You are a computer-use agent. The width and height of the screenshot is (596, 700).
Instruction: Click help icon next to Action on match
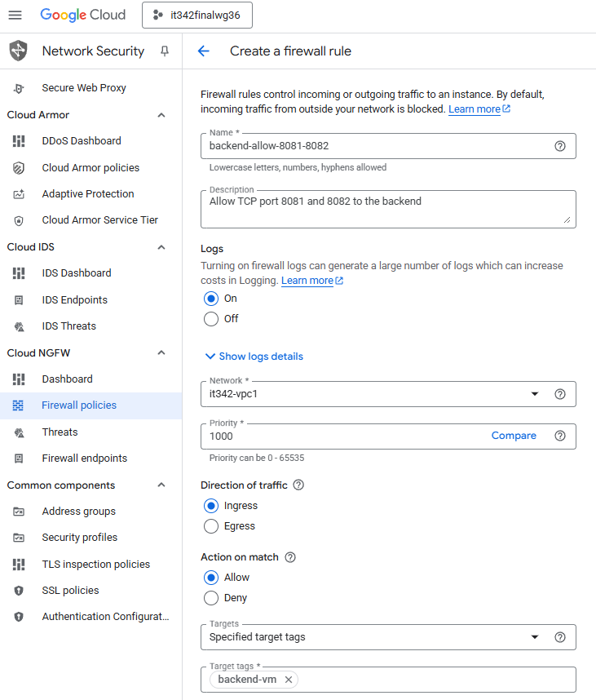point(290,557)
